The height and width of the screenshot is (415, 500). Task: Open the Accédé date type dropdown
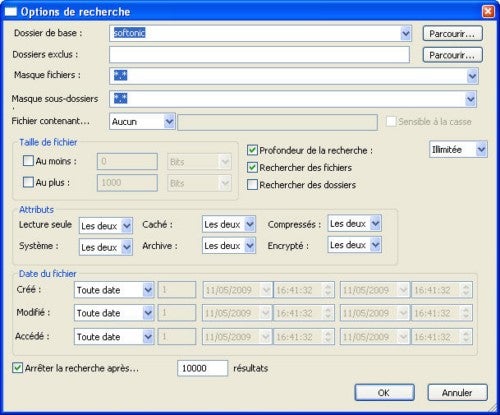148,337
